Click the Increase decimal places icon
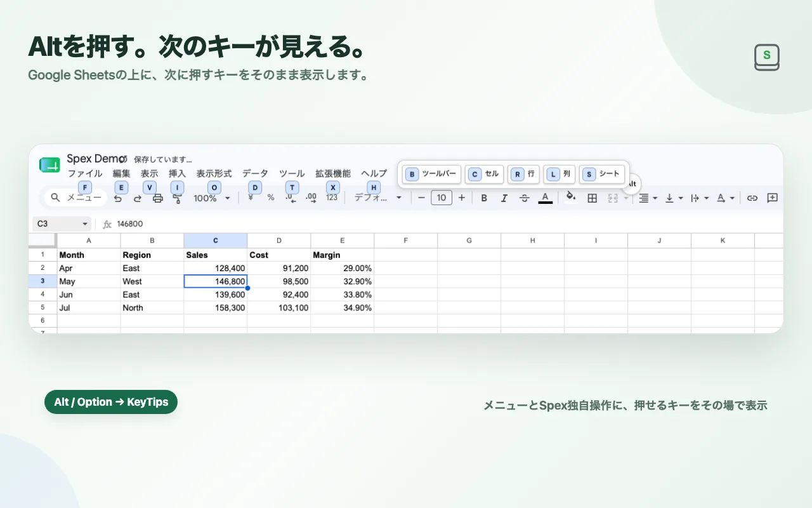The width and height of the screenshot is (812, 508). point(311,197)
